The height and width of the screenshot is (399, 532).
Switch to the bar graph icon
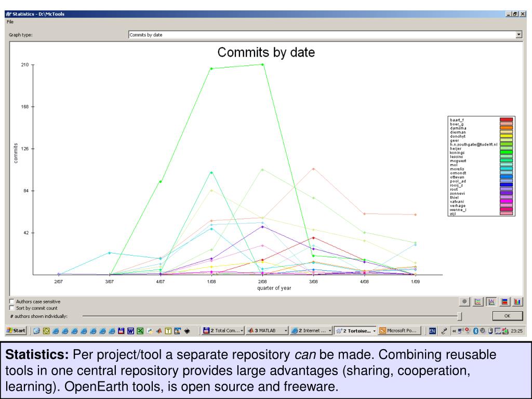click(517, 301)
